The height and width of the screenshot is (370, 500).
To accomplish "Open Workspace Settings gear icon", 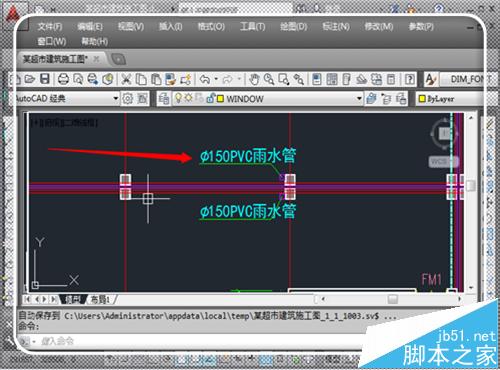I will point(127,99).
